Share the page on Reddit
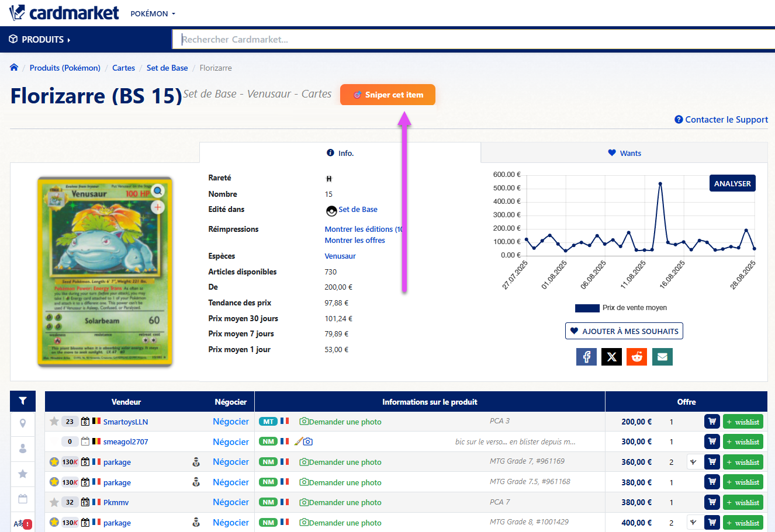This screenshot has width=775, height=532. 636,356
